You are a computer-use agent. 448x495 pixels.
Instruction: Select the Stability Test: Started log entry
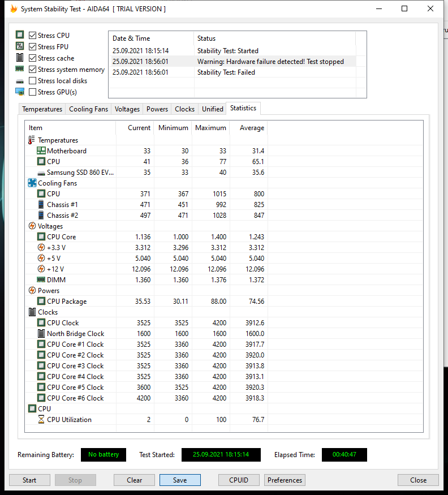pyautogui.click(x=234, y=51)
